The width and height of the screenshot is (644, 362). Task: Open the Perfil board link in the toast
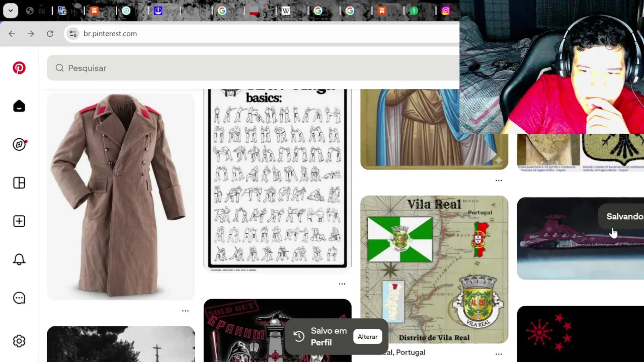pos(321,342)
